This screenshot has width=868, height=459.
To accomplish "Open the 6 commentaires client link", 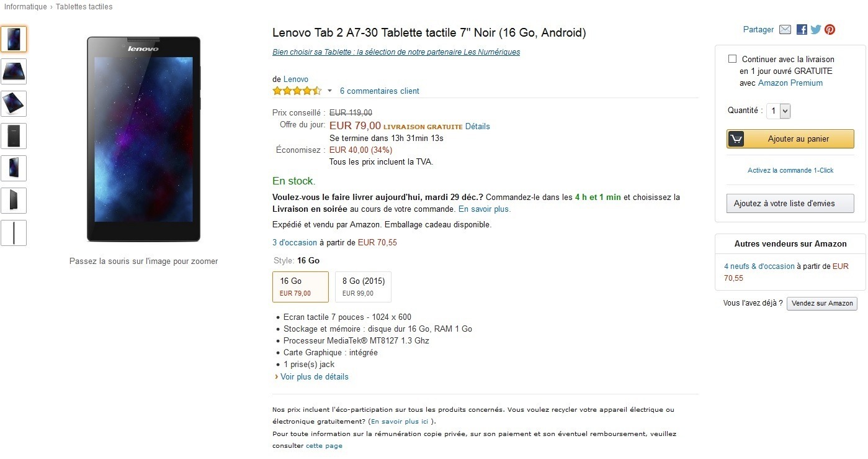I will click(379, 91).
